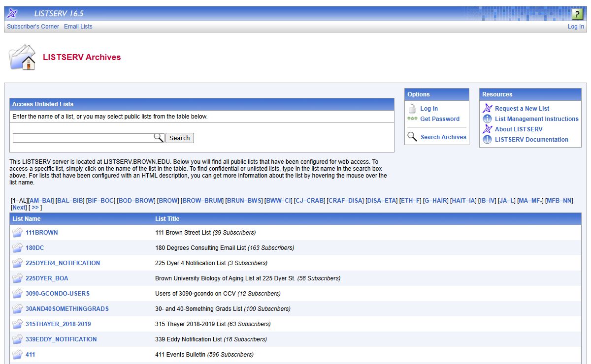
Task: Jump to BIF–BOC list range
Action: 100,201
